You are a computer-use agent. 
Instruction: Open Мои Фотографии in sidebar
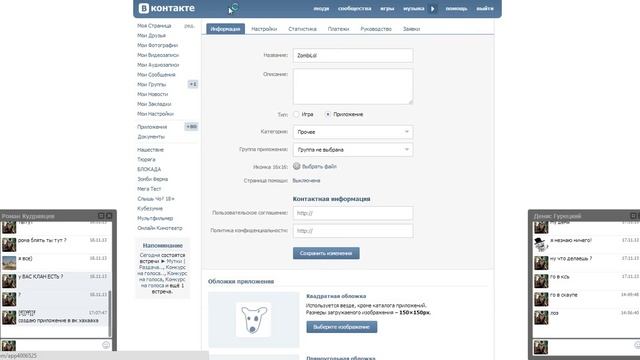tap(158, 45)
